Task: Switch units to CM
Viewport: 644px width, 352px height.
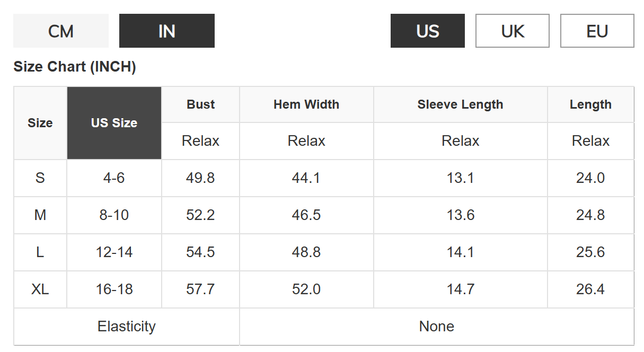Action: (x=60, y=31)
